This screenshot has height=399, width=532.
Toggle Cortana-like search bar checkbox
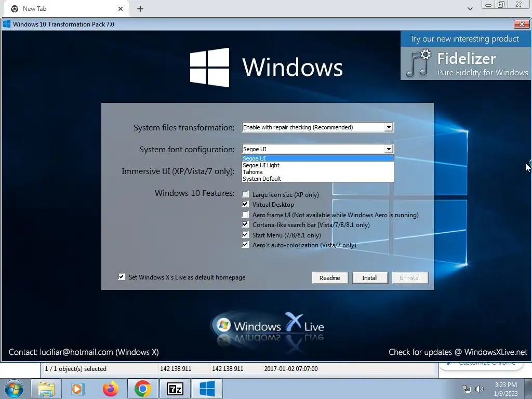pyautogui.click(x=245, y=224)
